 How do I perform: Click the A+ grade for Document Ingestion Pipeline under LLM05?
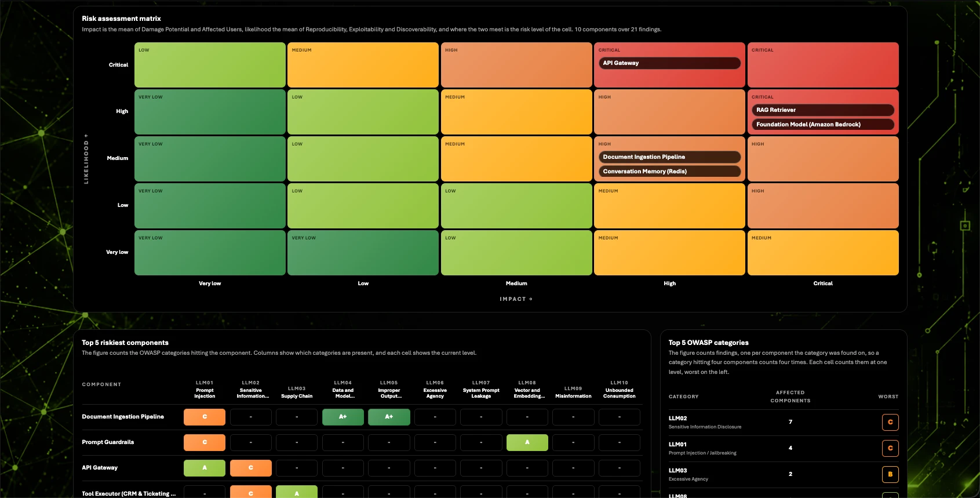(389, 417)
